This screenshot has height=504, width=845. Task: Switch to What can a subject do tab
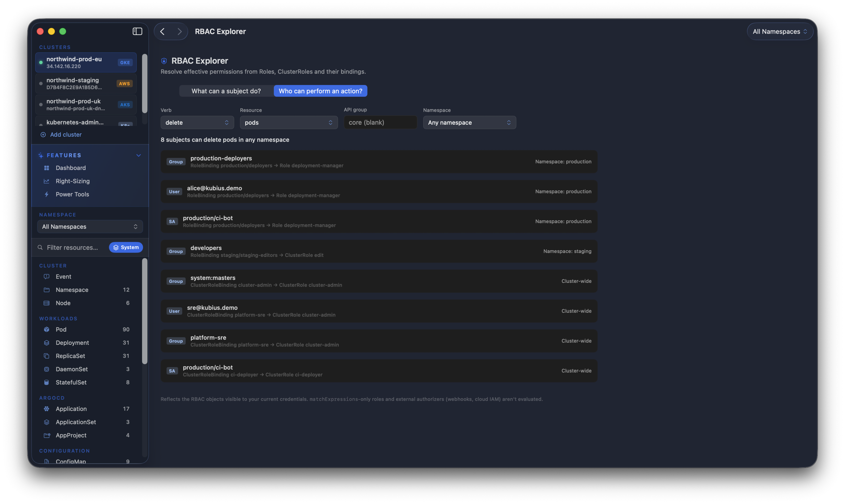[226, 91]
